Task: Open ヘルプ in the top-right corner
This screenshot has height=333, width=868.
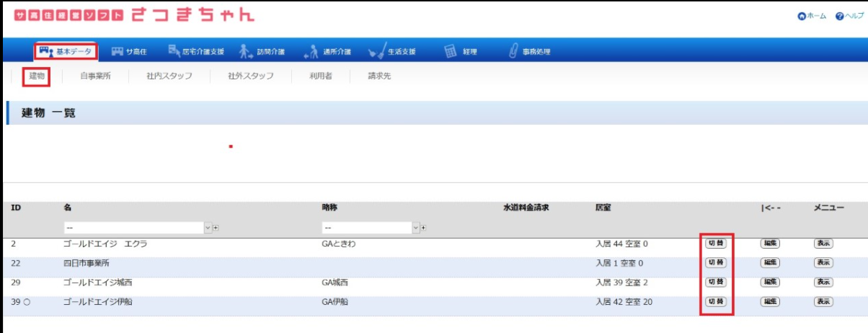Action: point(839,17)
